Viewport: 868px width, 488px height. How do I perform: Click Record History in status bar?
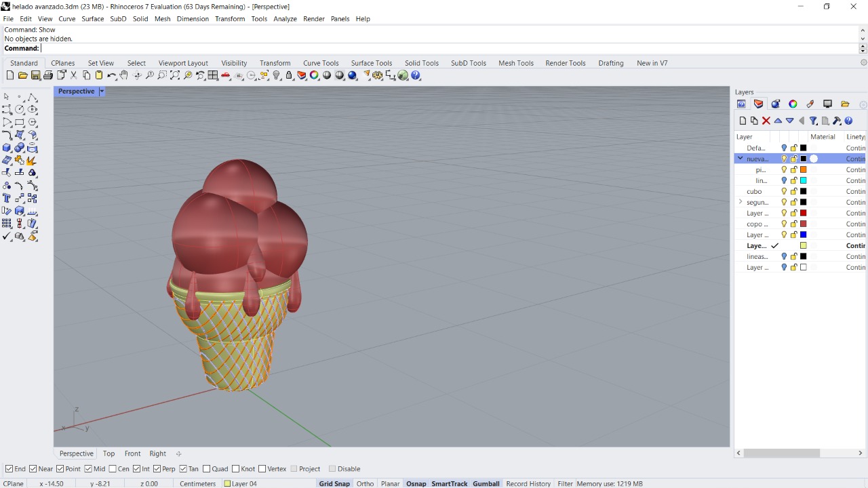click(x=528, y=484)
